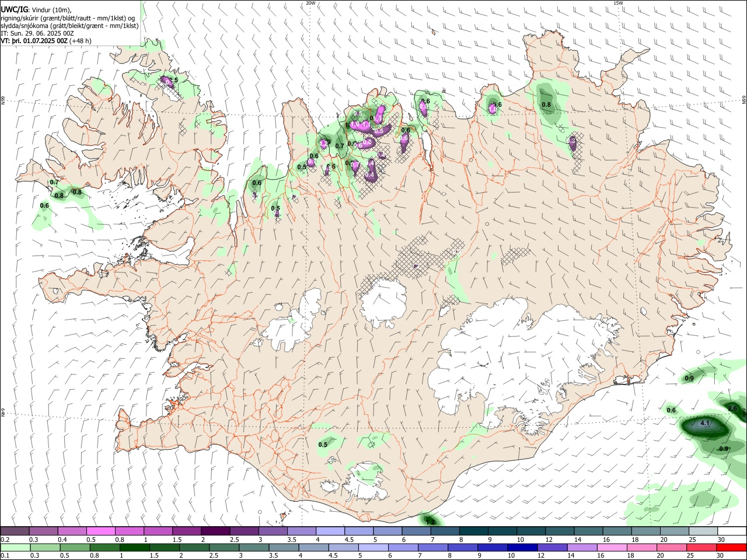The width and height of the screenshot is (747, 560).
Task: Click the (+48 h) forecast offset text
Action: pyautogui.click(x=81, y=41)
